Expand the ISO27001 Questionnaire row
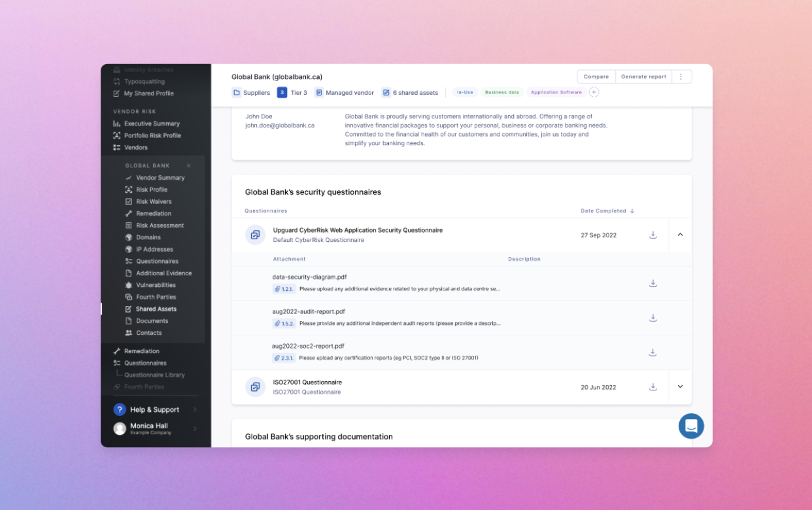This screenshot has height=510, width=812. (x=680, y=387)
